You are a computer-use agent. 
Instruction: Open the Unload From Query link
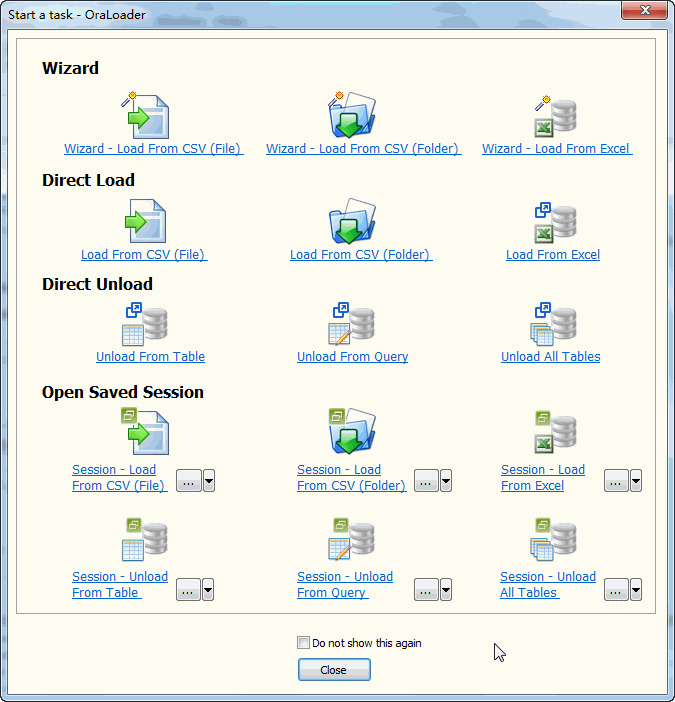pyautogui.click(x=353, y=357)
